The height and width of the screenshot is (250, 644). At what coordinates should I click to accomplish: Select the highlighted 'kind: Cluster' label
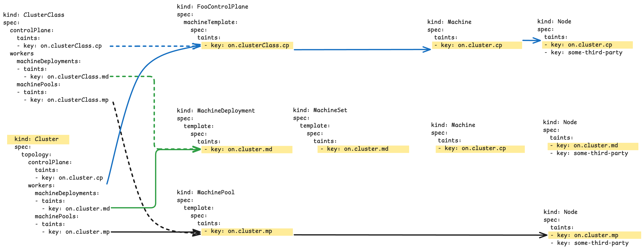pyautogui.click(x=38, y=139)
